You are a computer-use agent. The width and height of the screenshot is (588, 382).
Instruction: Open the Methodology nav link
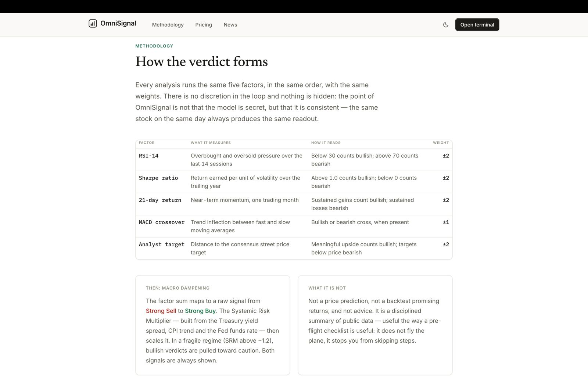(x=168, y=25)
